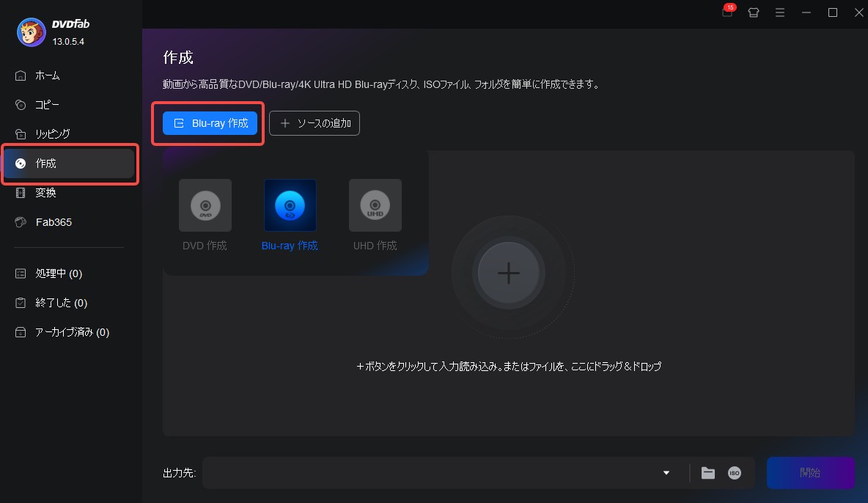Open the hamburger settings menu
The width and height of the screenshot is (868, 503).
point(779,12)
